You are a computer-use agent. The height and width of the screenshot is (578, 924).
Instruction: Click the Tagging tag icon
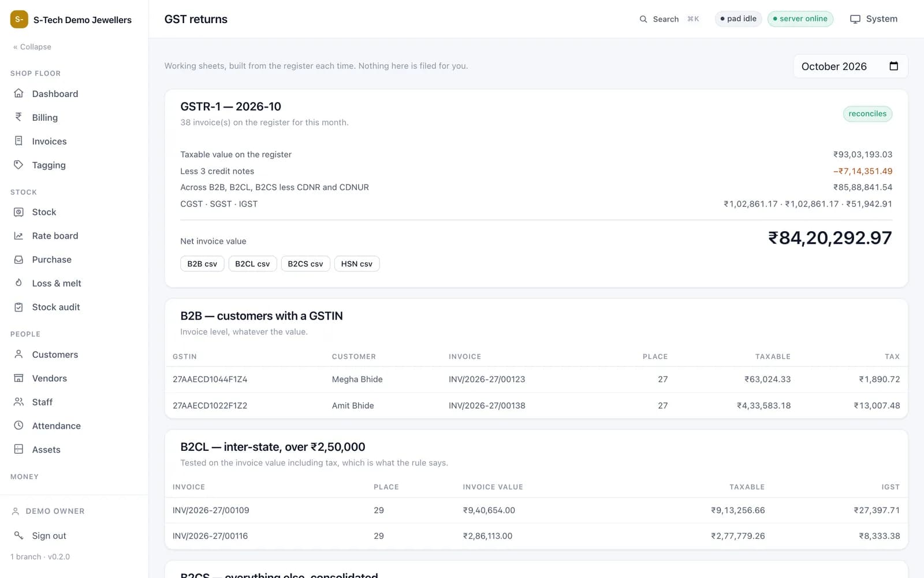point(18,165)
